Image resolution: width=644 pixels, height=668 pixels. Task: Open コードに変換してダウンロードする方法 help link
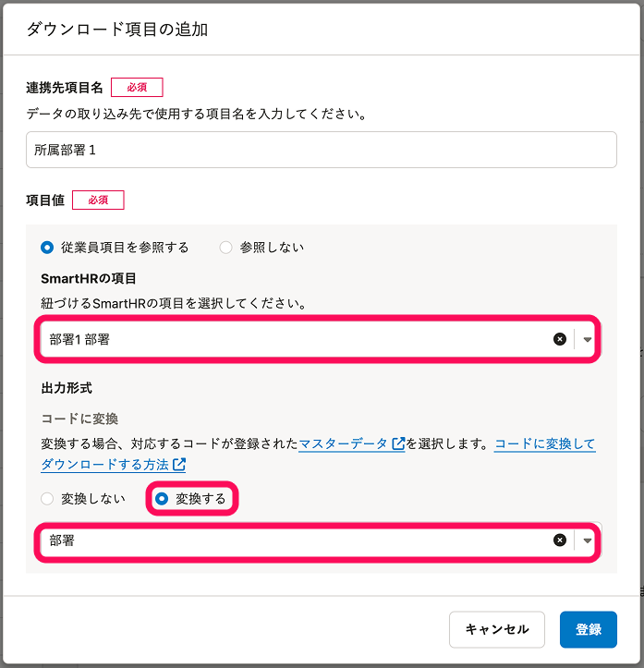coord(544,444)
